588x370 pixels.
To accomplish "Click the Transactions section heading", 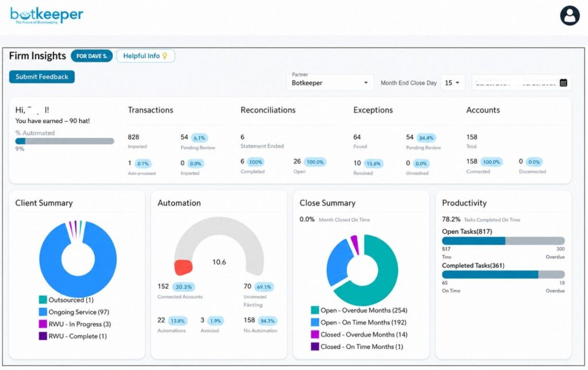I will [x=150, y=110].
